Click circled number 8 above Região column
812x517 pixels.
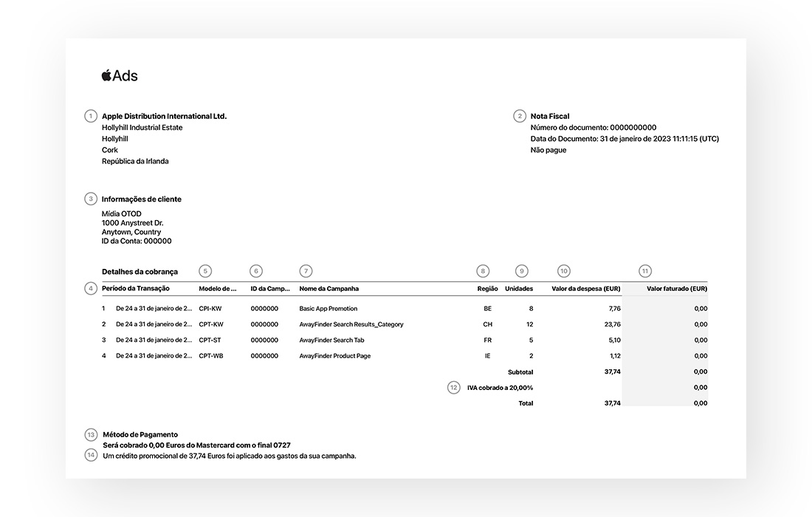pyautogui.click(x=483, y=271)
